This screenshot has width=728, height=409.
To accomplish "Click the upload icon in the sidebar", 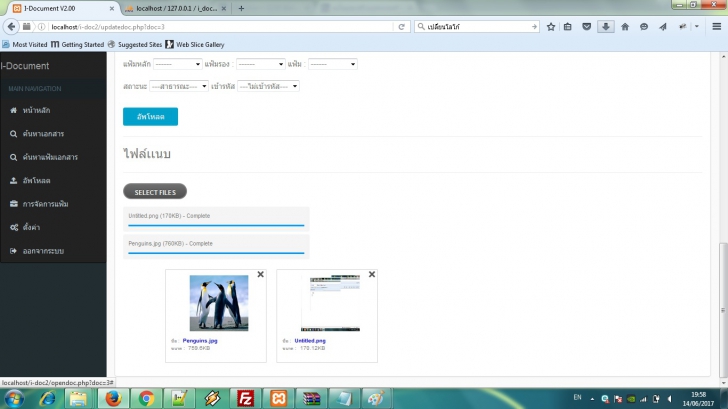I will [13, 181].
